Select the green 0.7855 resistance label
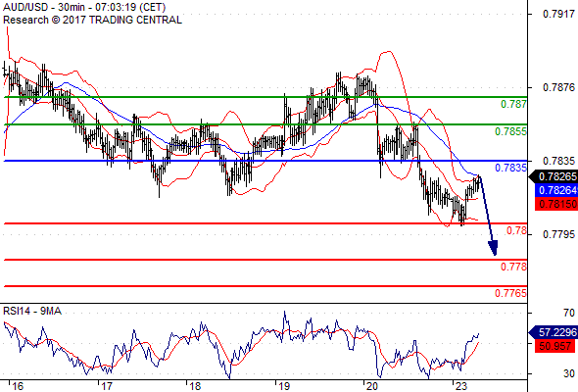Image resolution: width=578 pixels, height=392 pixels. 510,131
